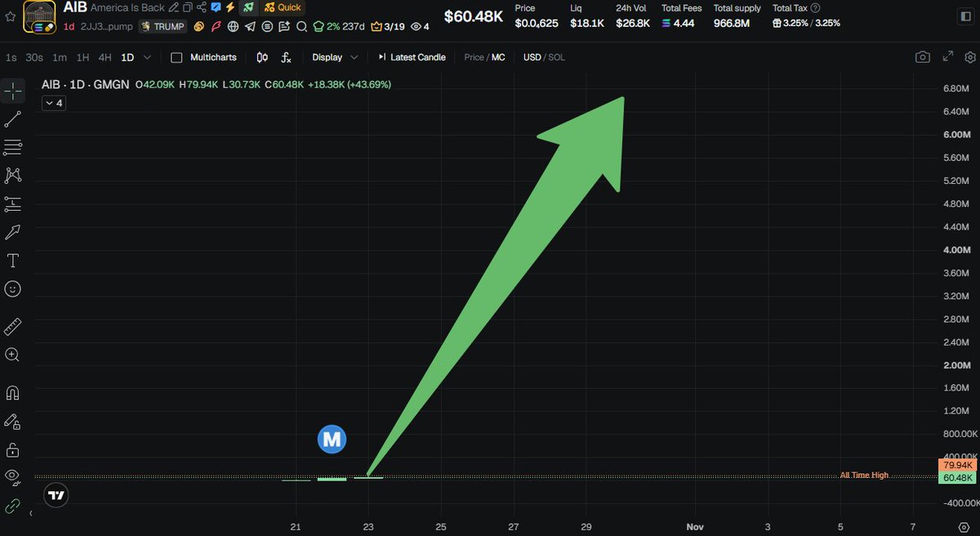Toggle stay in drawing mode pencil-lock
Image resolution: width=980 pixels, height=536 pixels.
pyautogui.click(x=12, y=422)
